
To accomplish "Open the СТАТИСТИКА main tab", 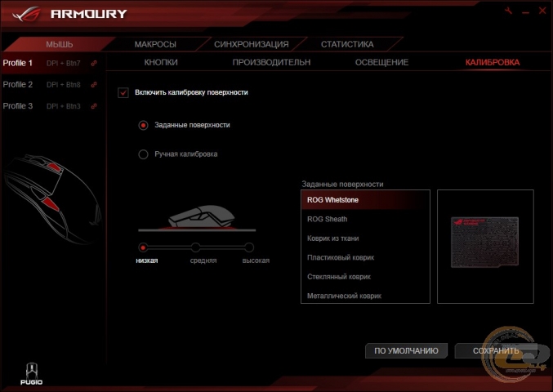I will [x=347, y=44].
